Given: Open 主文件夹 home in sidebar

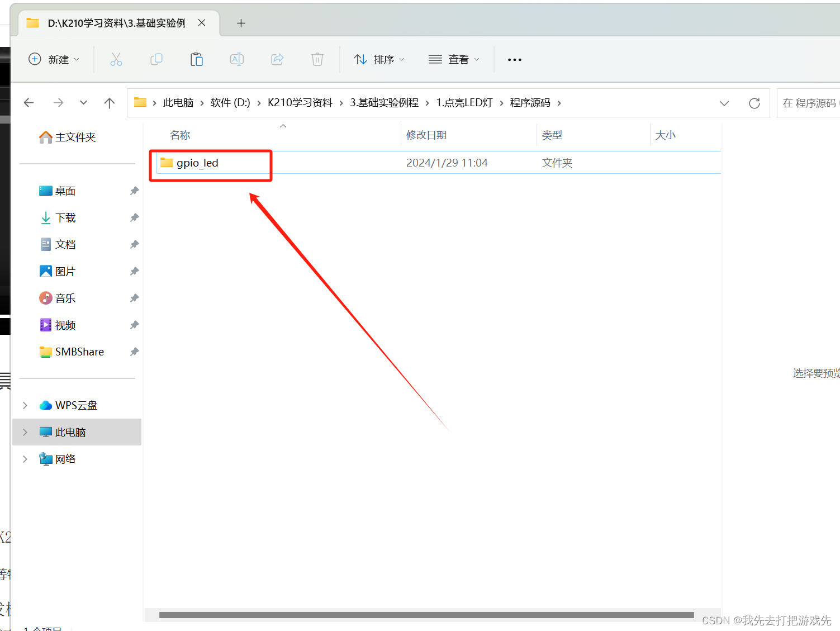Looking at the screenshot, I should coord(68,137).
